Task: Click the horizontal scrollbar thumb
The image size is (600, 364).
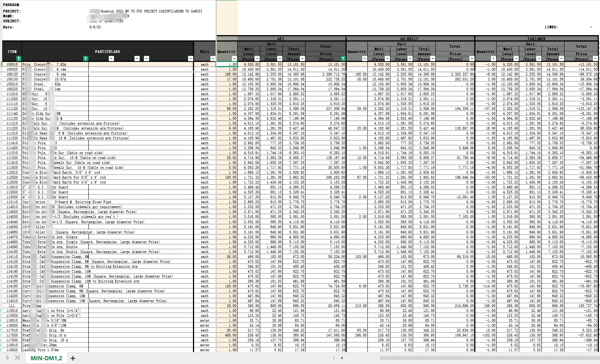Action: (489, 358)
